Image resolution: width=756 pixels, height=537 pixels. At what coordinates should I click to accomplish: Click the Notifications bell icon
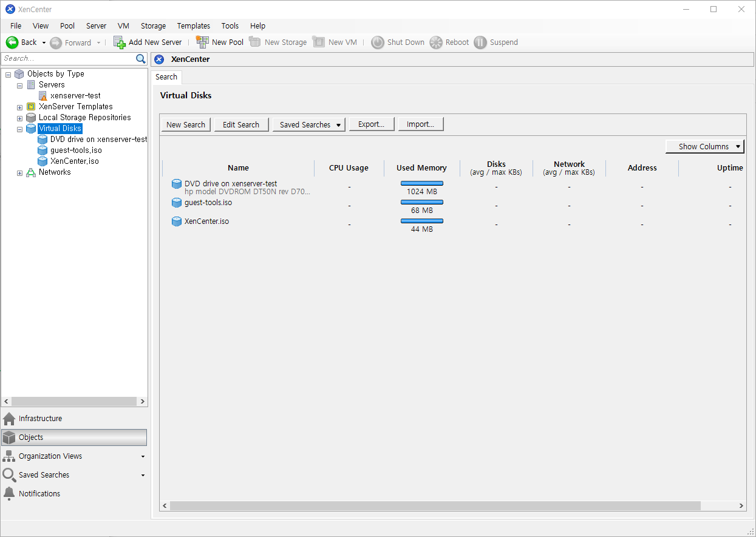pyautogui.click(x=9, y=494)
